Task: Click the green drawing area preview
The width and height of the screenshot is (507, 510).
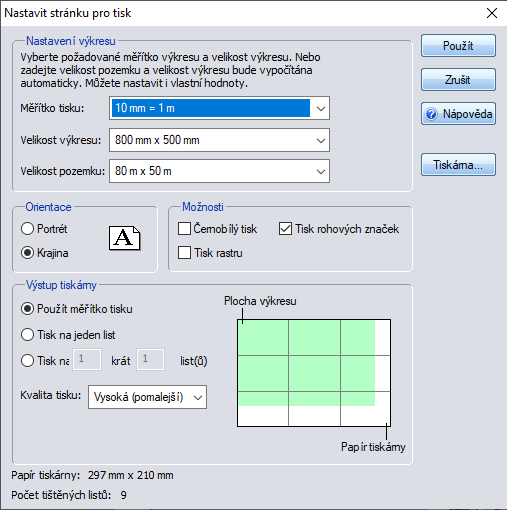Action: (x=306, y=363)
